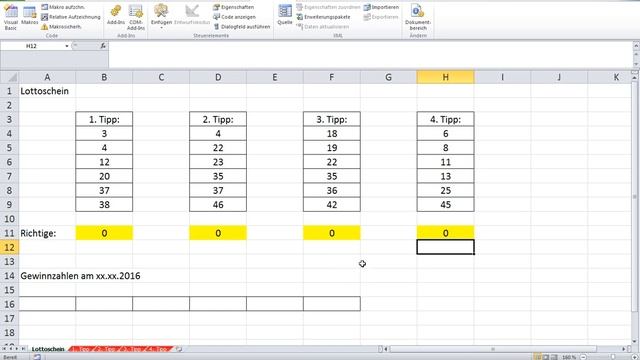Open the Visual Basic editor

point(11,18)
